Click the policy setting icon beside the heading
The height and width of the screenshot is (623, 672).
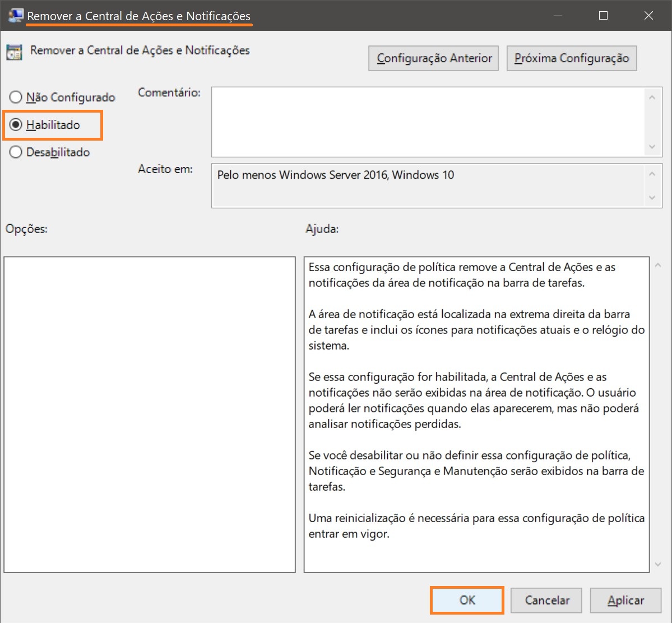(x=14, y=52)
